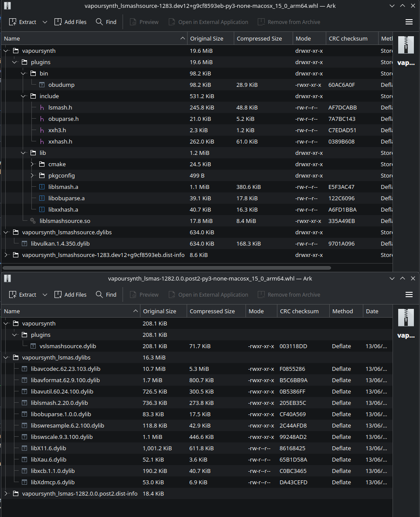Click Extract in the lsmas-1282 window toolbar
This screenshot has width=420, height=517.
[x=23, y=295]
